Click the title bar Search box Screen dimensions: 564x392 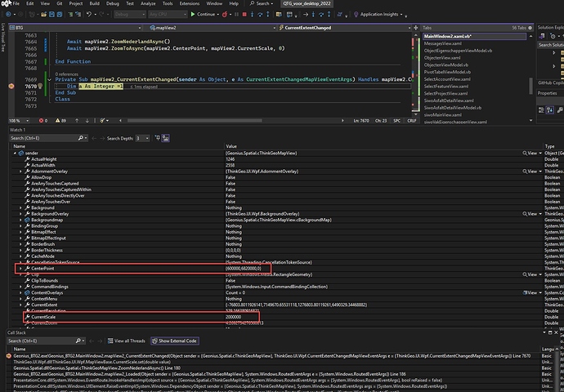(262, 3)
